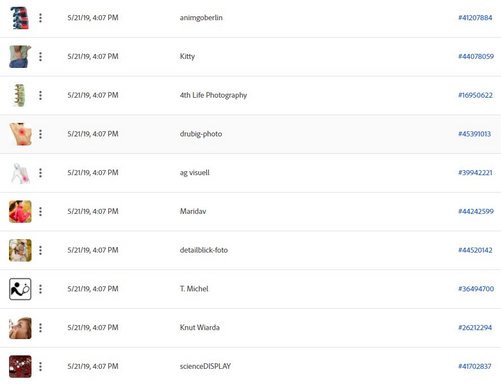Open the more-options menu for Kitty row
This screenshot has height=384, width=501.
coord(40,57)
